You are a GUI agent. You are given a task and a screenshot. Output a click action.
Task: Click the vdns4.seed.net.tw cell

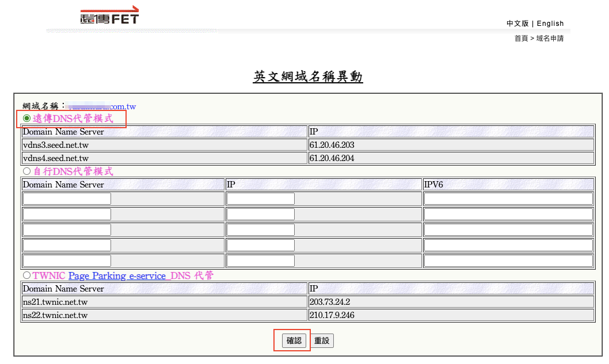click(x=164, y=158)
